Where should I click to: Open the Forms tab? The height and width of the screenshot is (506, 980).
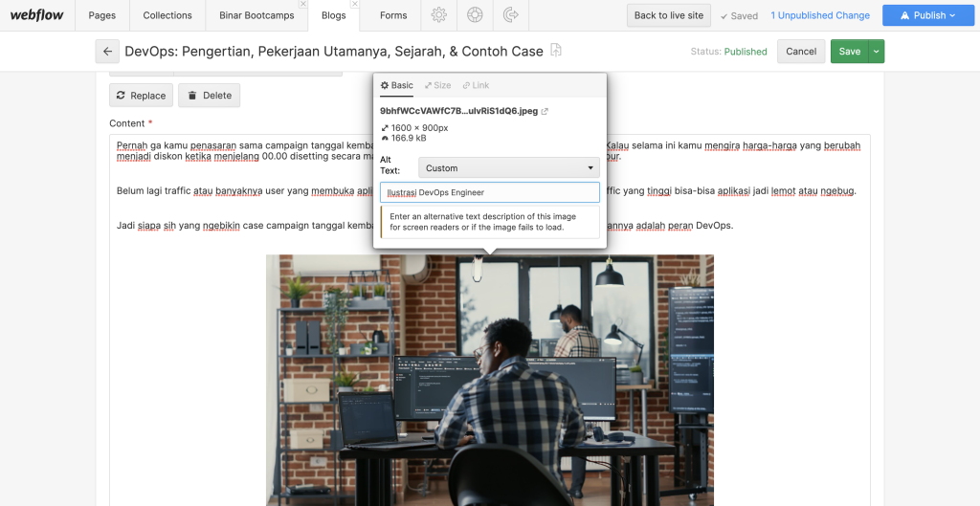click(x=393, y=15)
